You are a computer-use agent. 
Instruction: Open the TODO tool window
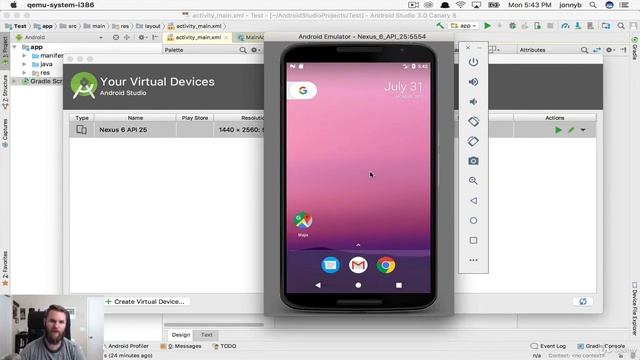coord(224,346)
